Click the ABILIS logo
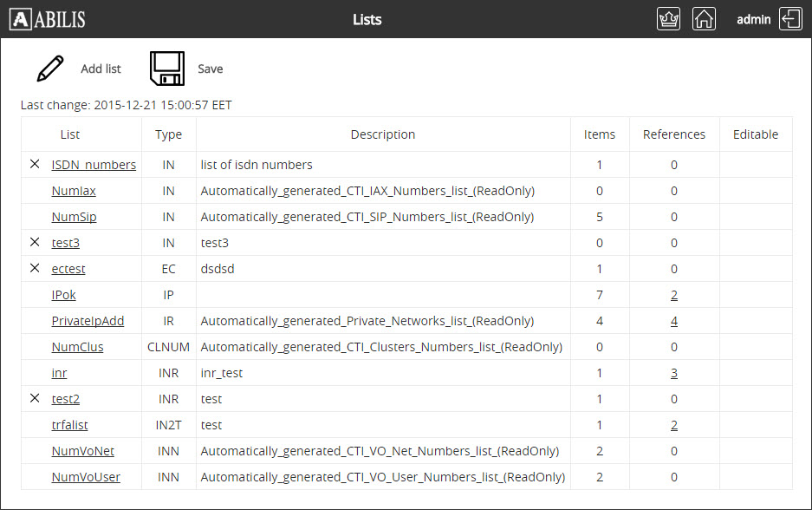This screenshot has width=812, height=510. coord(48,19)
